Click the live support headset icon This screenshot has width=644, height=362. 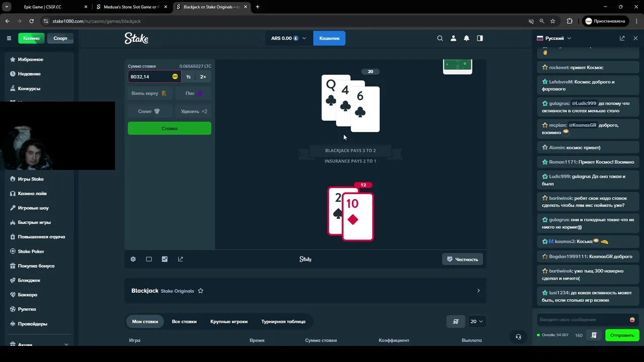[x=518, y=336]
